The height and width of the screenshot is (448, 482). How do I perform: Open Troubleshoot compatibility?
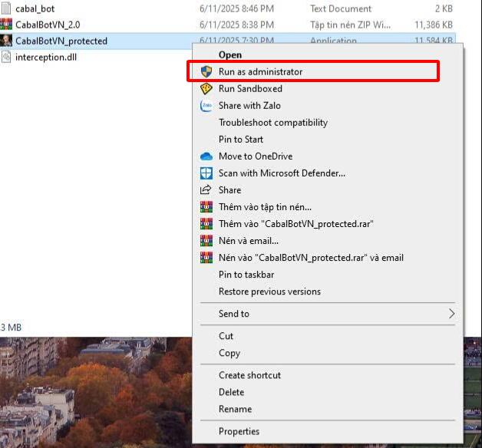click(x=273, y=123)
